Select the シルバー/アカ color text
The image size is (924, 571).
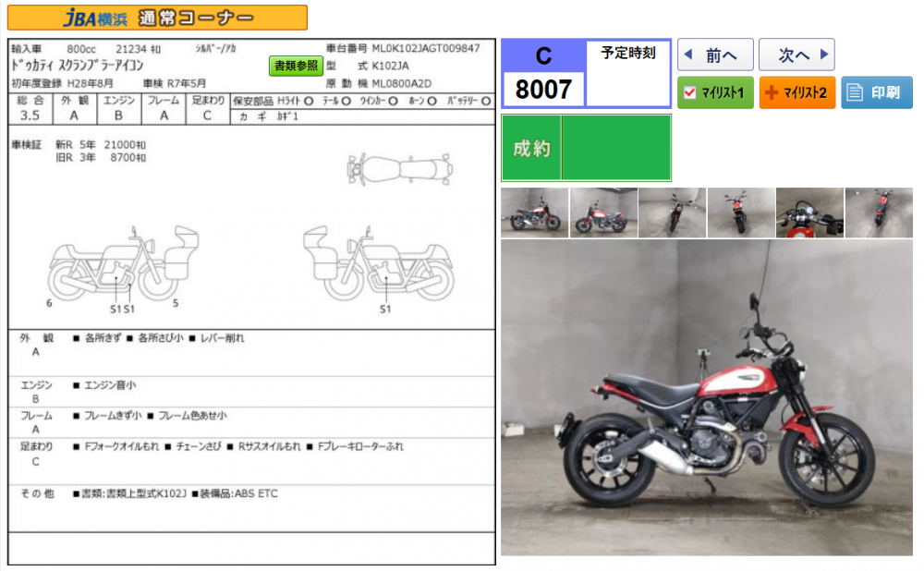pyautogui.click(x=215, y=48)
